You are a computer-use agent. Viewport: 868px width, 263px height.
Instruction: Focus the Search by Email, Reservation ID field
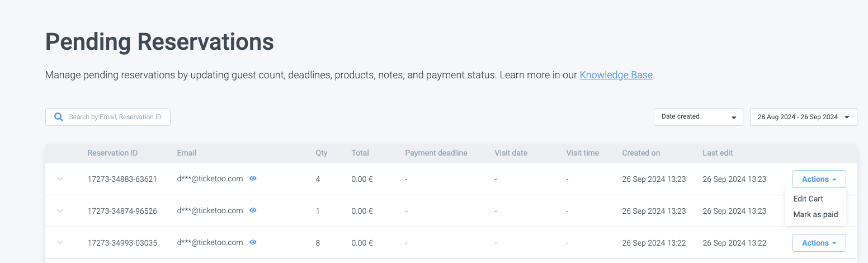click(x=115, y=117)
